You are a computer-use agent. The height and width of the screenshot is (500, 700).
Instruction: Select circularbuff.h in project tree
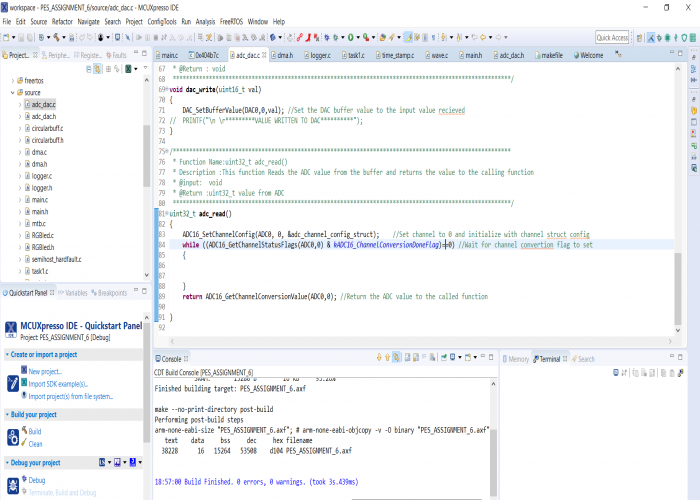point(47,140)
